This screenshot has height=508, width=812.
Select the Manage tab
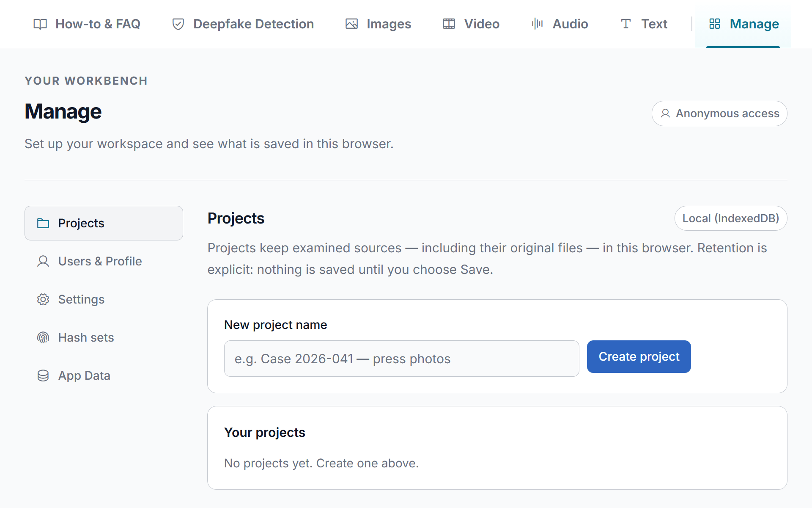point(743,24)
